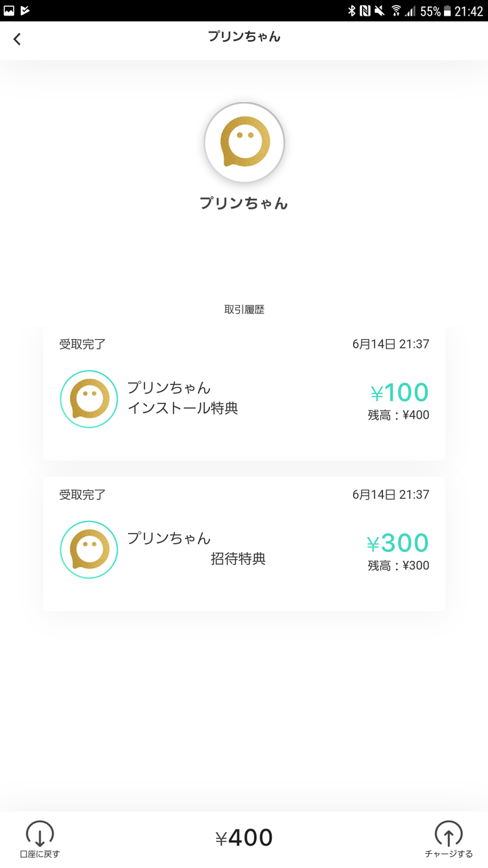Tap the large プリンちゃん profile avatar

pos(245,142)
